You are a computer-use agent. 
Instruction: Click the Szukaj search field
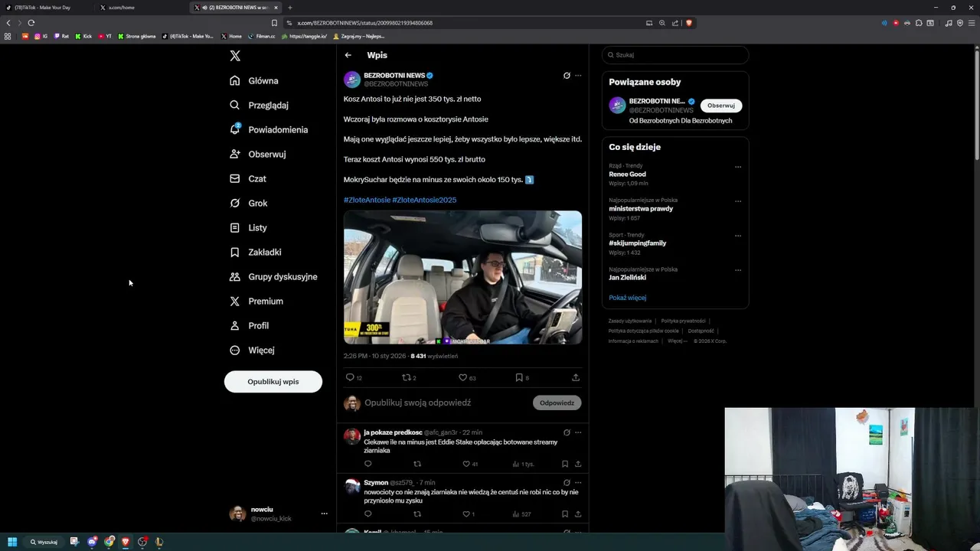point(675,55)
